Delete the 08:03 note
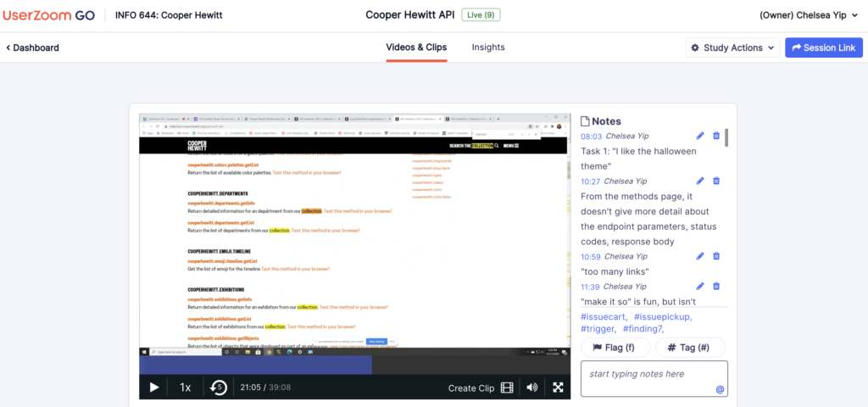The width and height of the screenshot is (868, 407). tap(716, 136)
